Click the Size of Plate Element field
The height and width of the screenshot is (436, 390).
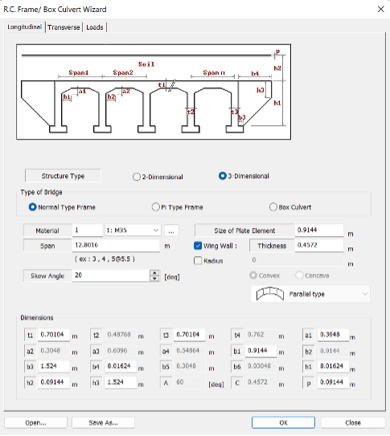point(319,230)
